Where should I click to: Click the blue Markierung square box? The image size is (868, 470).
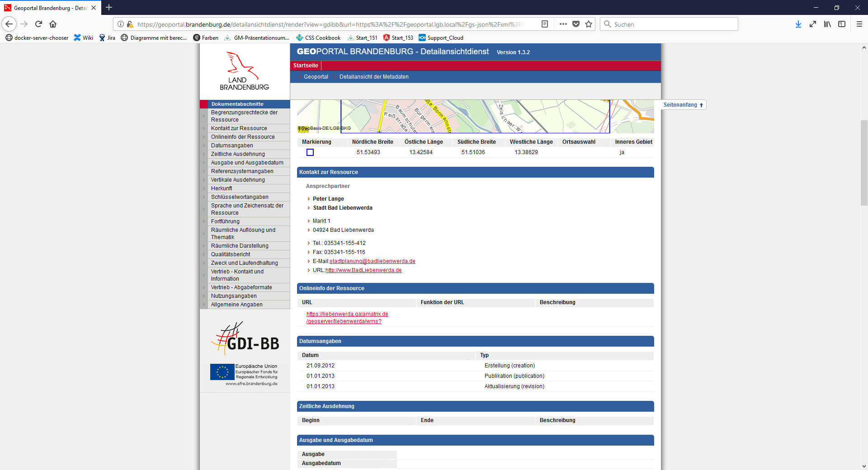310,152
